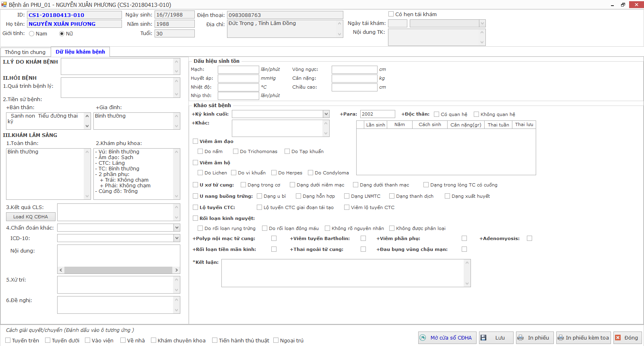
Task: Check the Khám chuyên khoa option
Action: (153, 340)
